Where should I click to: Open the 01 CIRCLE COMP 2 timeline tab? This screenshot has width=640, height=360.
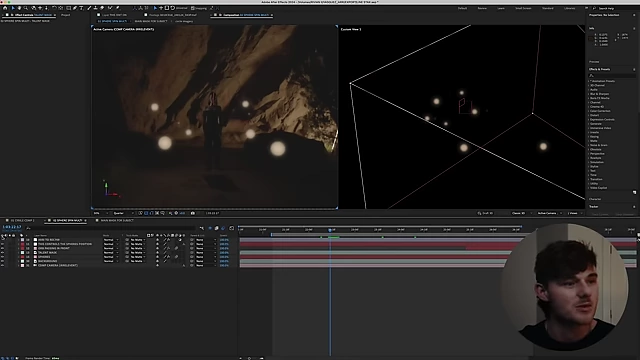[22, 220]
